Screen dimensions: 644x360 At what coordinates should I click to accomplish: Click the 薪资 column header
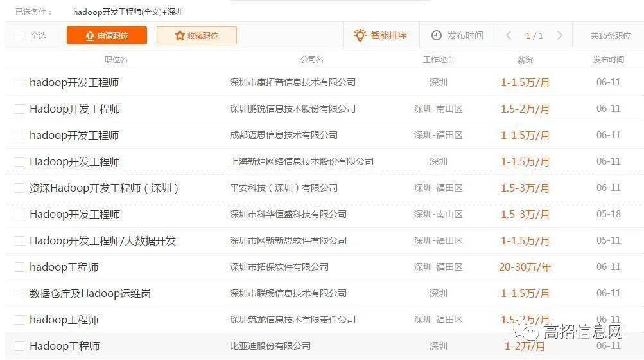(525, 60)
